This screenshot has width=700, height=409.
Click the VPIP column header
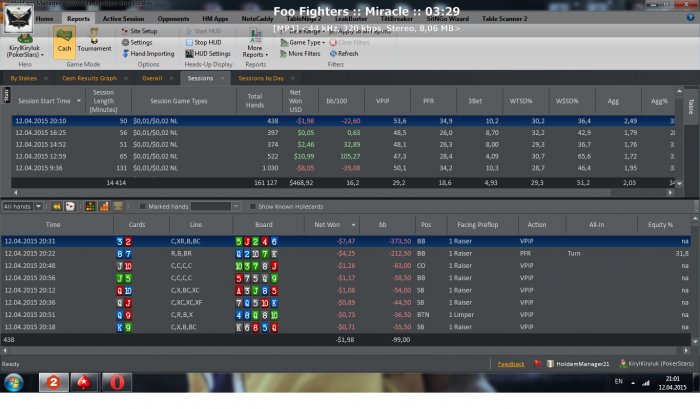click(383, 101)
